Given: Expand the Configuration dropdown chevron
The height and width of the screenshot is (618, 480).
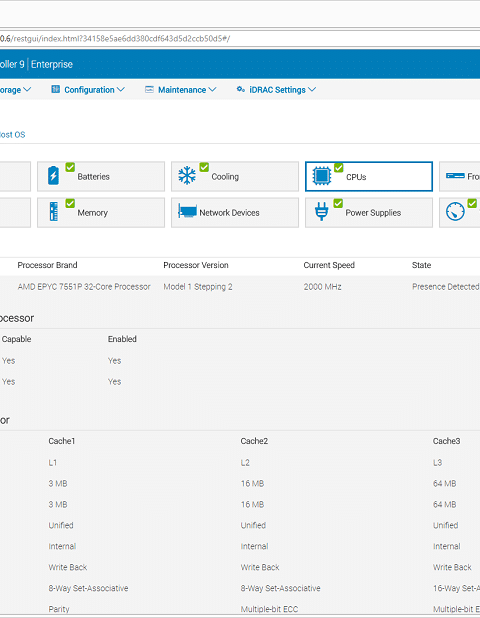Looking at the screenshot, I should [x=121, y=90].
